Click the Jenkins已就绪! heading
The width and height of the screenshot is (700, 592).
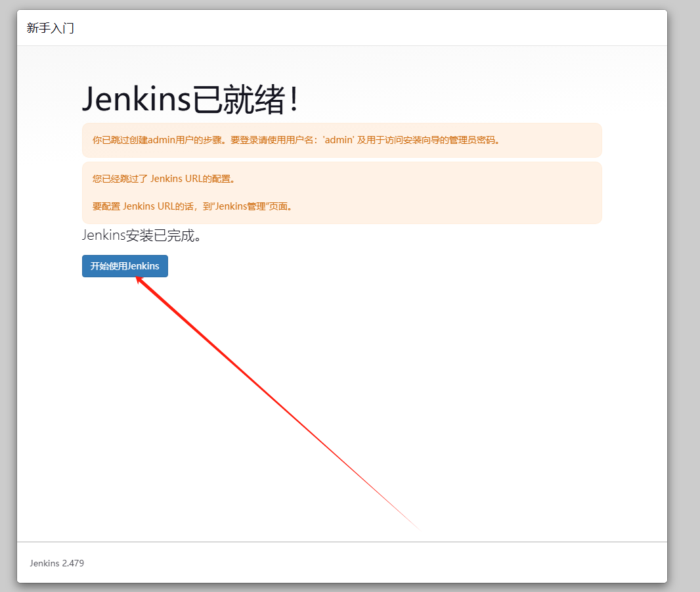click(x=190, y=99)
